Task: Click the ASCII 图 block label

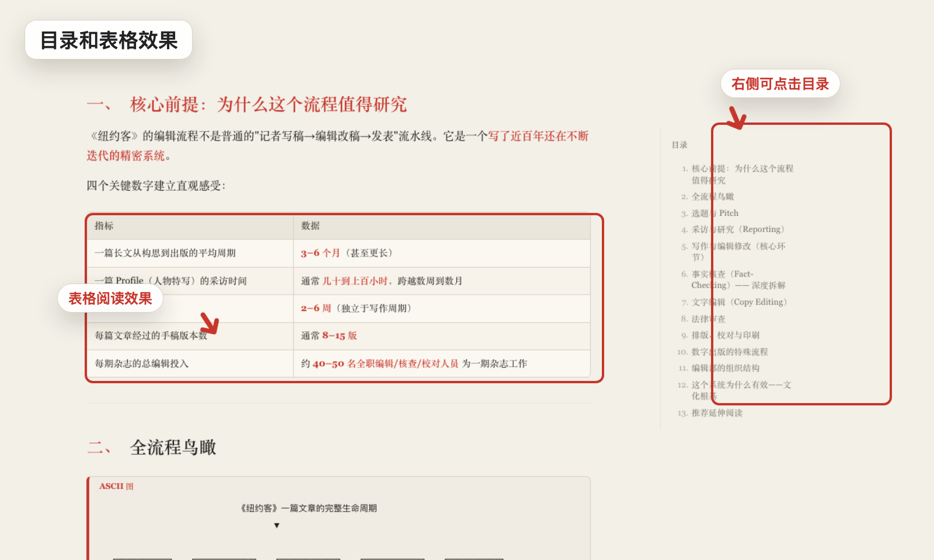Action: (116, 486)
